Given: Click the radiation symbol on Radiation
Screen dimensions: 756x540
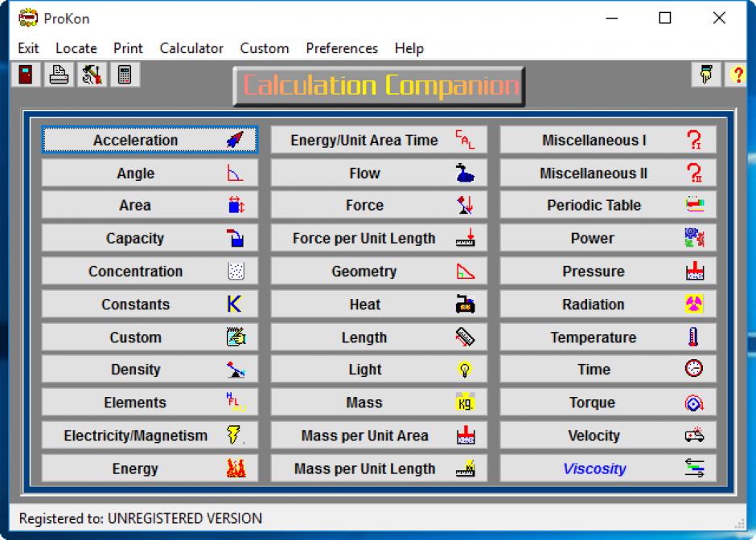Looking at the screenshot, I should (x=694, y=304).
